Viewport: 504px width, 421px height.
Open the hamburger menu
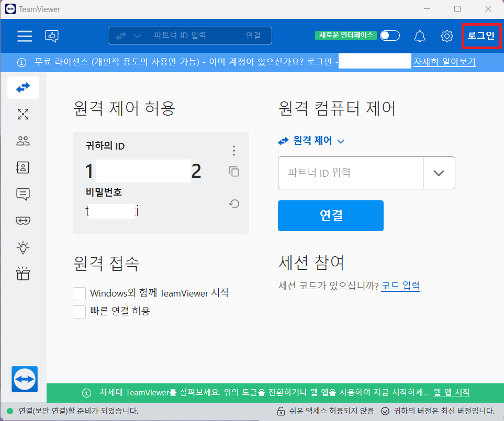pyautogui.click(x=25, y=36)
